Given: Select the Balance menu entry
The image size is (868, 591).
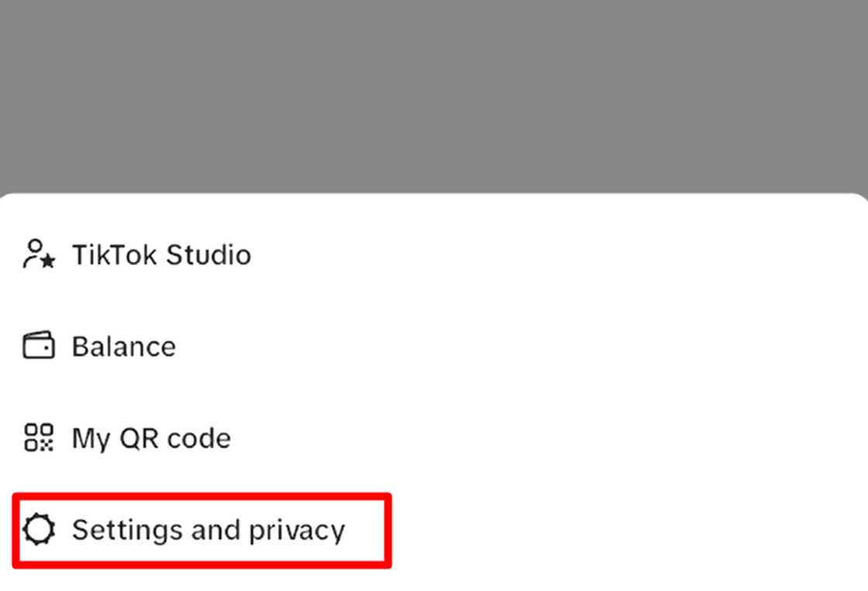Looking at the screenshot, I should (x=124, y=346).
